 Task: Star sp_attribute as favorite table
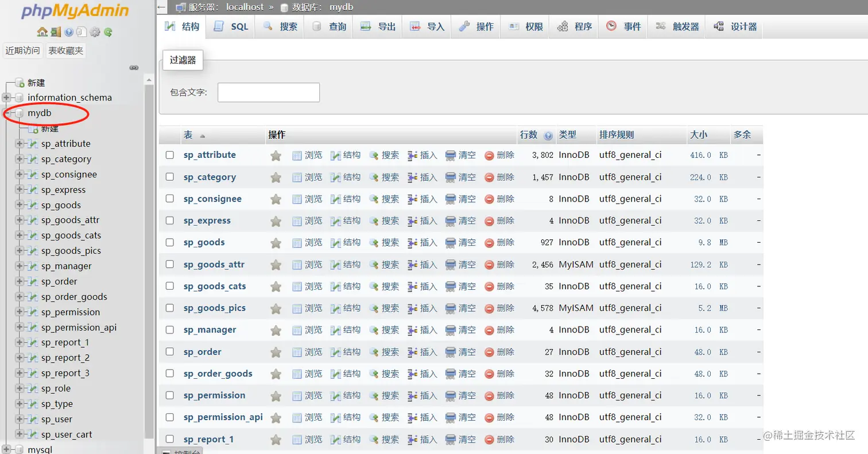click(276, 155)
